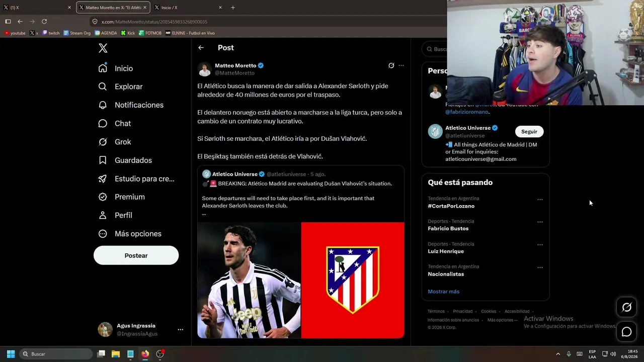The width and height of the screenshot is (644, 362).
Task: Click the Postear button
Action: click(136, 255)
